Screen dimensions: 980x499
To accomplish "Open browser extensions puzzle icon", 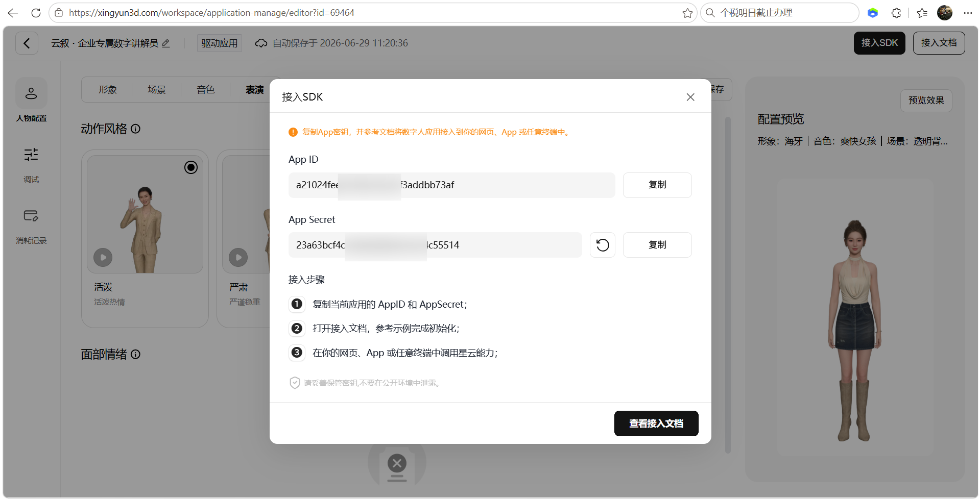I will pos(896,13).
